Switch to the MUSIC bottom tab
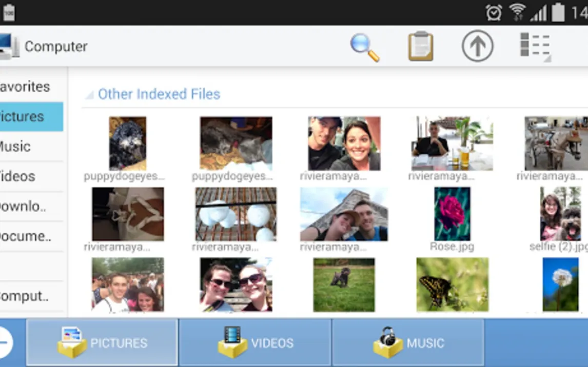 pos(408,342)
